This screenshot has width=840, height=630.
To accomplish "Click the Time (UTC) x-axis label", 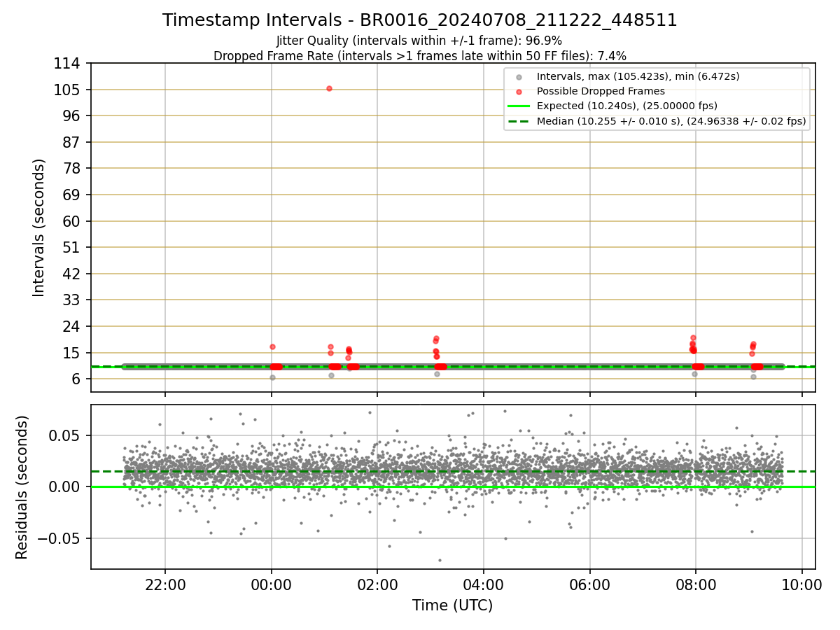I will pos(452,605).
